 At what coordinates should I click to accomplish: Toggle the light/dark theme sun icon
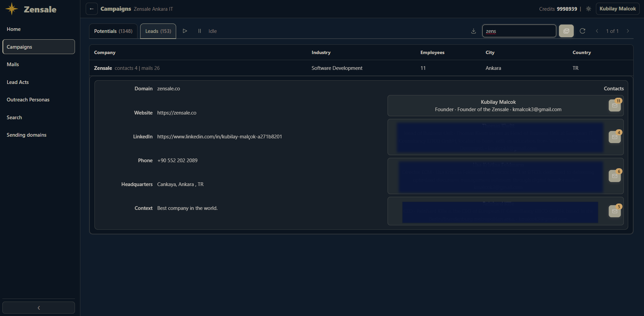[x=589, y=9]
